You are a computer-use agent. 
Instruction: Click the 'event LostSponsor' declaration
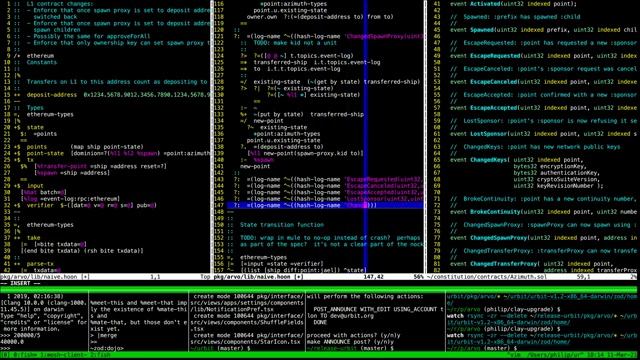[x=543, y=134]
